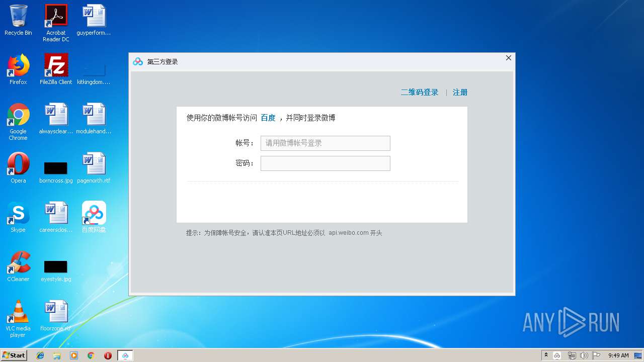Select pagenorth.rtf document icon
The height and width of the screenshot is (362, 644).
(x=94, y=168)
